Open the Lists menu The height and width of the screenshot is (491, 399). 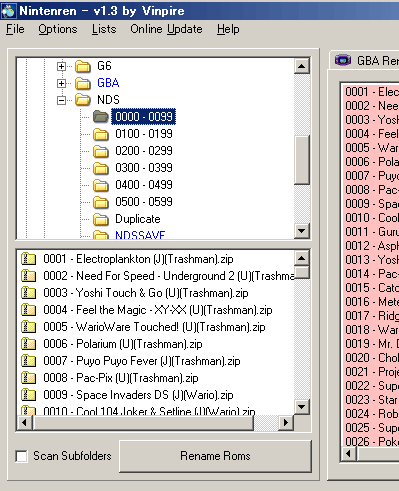[x=104, y=29]
